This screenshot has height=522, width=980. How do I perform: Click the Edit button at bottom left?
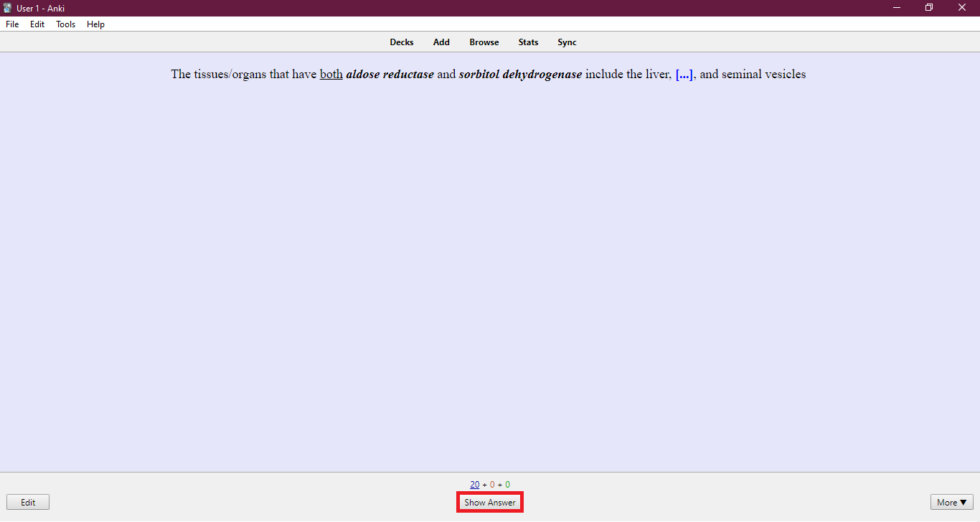(x=28, y=503)
